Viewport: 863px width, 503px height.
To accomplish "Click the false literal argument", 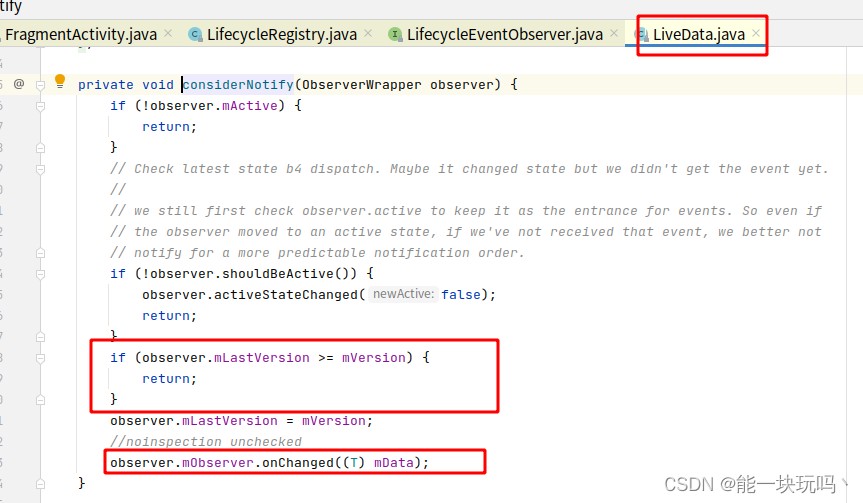I will [461, 295].
